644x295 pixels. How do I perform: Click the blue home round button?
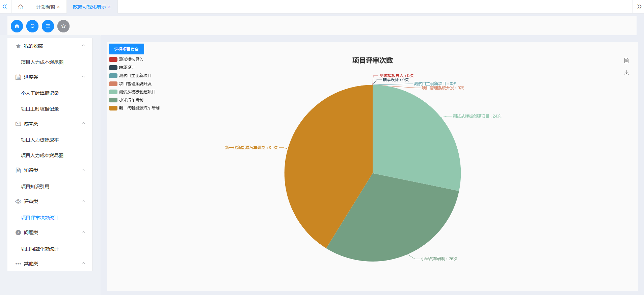pyautogui.click(x=17, y=26)
